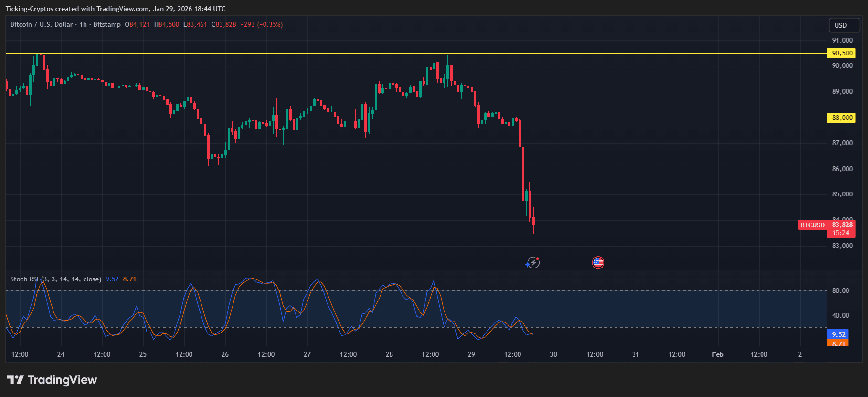Click the yellow 88,000 horizontal line

pos(415,118)
